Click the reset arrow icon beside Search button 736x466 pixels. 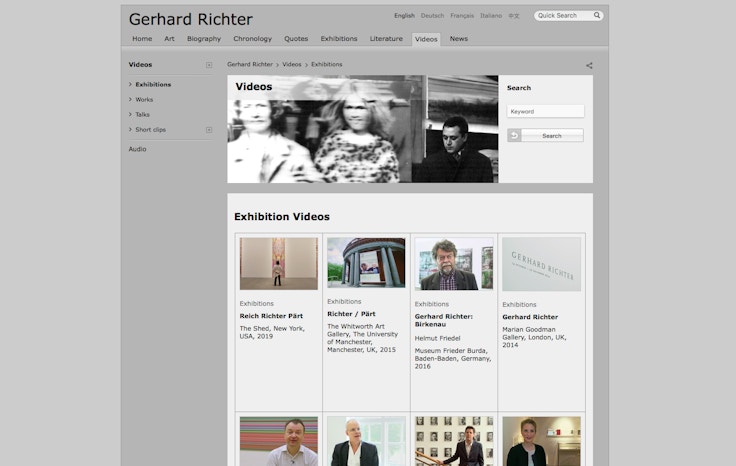(x=514, y=135)
